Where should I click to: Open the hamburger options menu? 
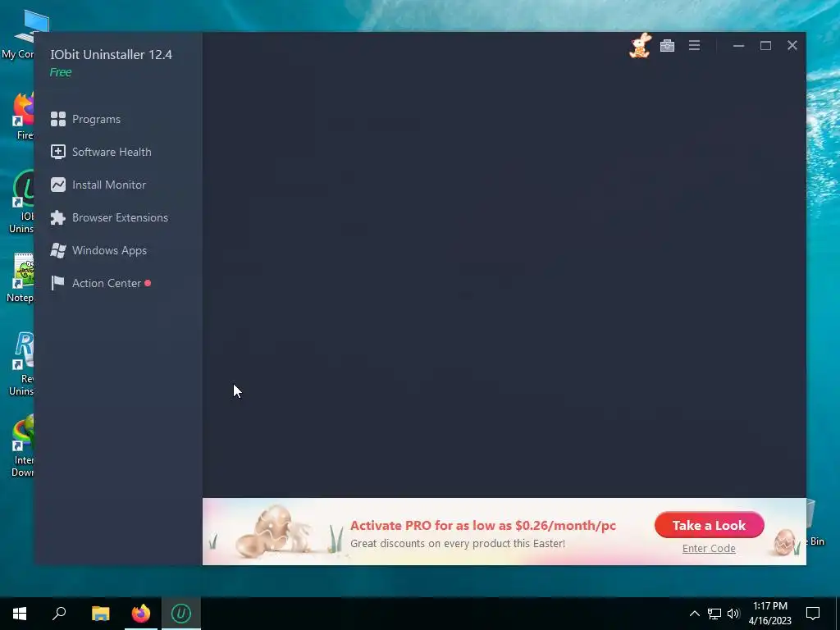(x=694, y=46)
